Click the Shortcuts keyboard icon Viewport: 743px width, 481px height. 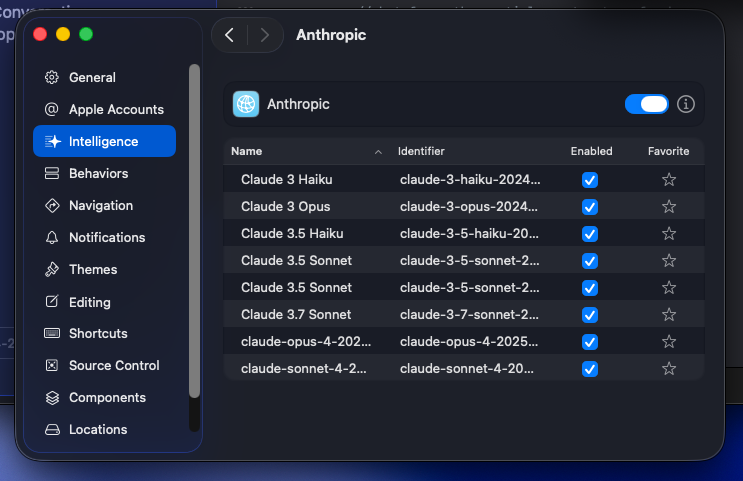52,333
